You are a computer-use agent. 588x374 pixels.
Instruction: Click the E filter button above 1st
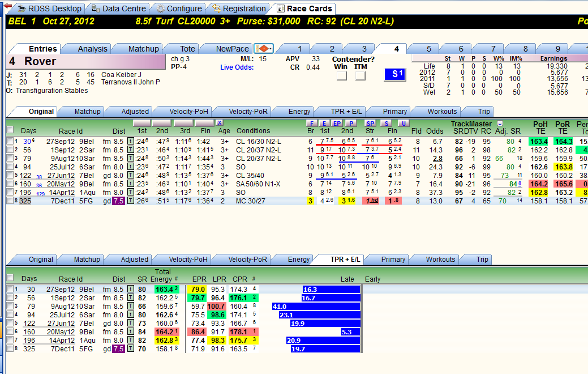[x=324, y=123]
